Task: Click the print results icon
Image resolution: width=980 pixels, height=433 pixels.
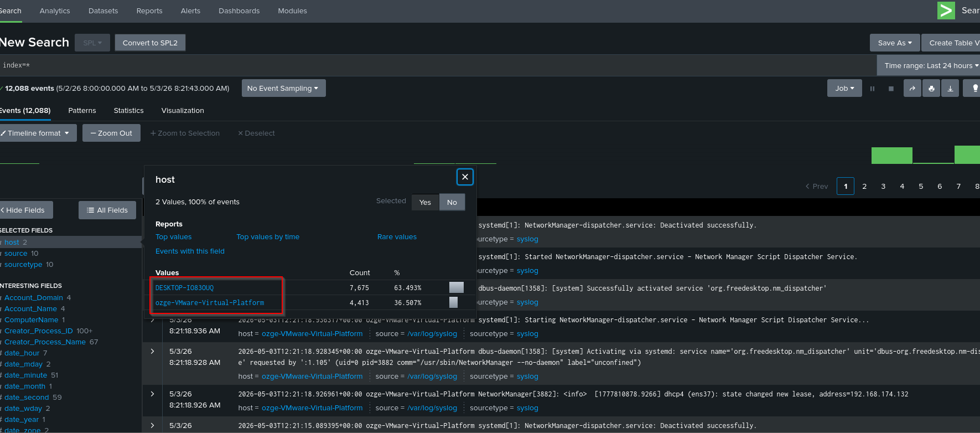Action: pyautogui.click(x=931, y=88)
